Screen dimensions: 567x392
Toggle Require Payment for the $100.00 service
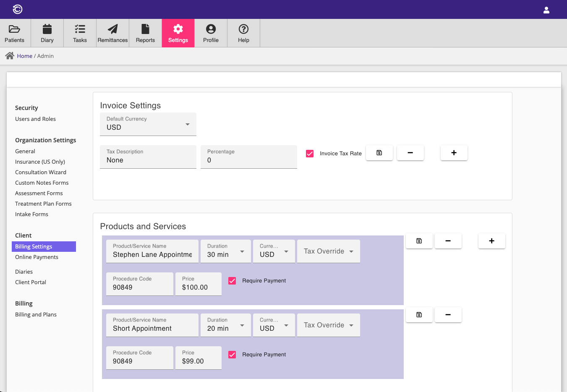pyautogui.click(x=232, y=281)
